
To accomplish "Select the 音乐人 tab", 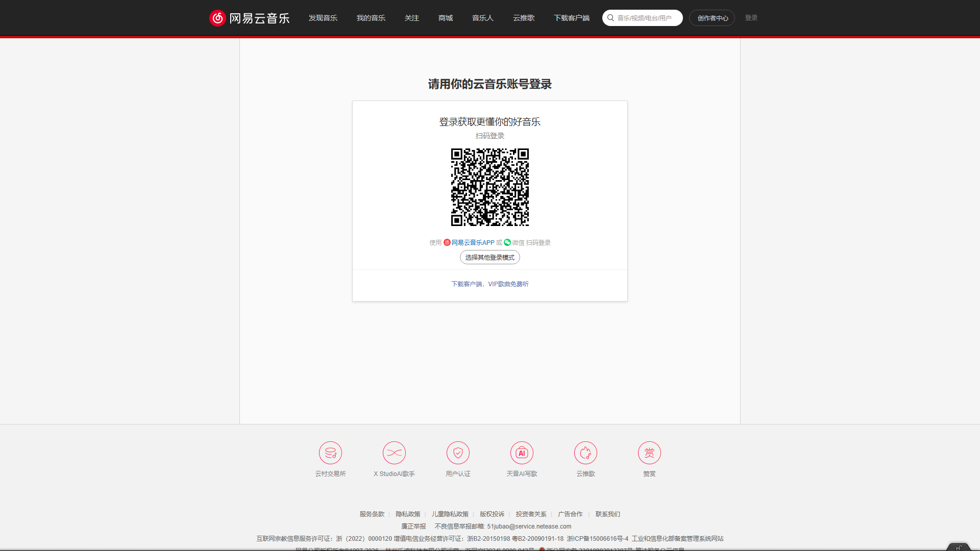I will 482,18.
